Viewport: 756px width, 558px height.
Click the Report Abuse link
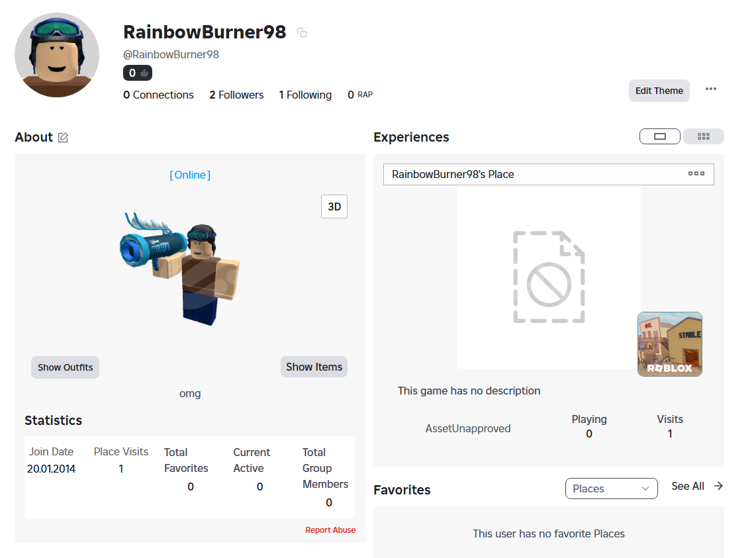coord(330,530)
